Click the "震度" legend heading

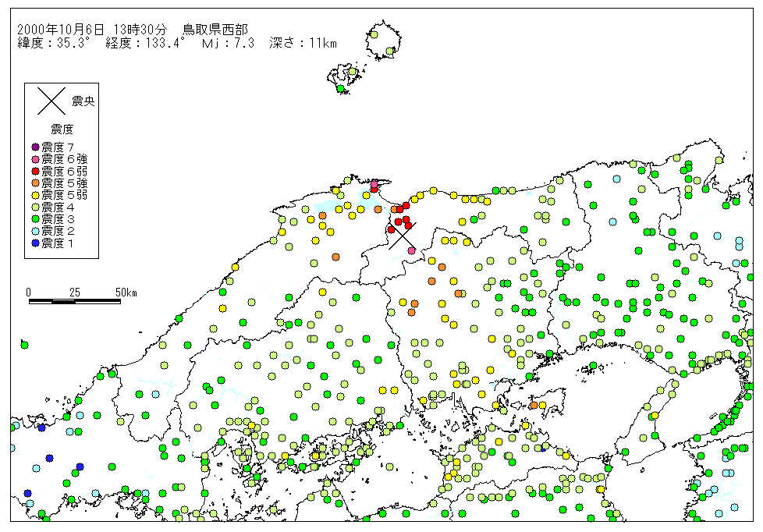pyautogui.click(x=62, y=129)
